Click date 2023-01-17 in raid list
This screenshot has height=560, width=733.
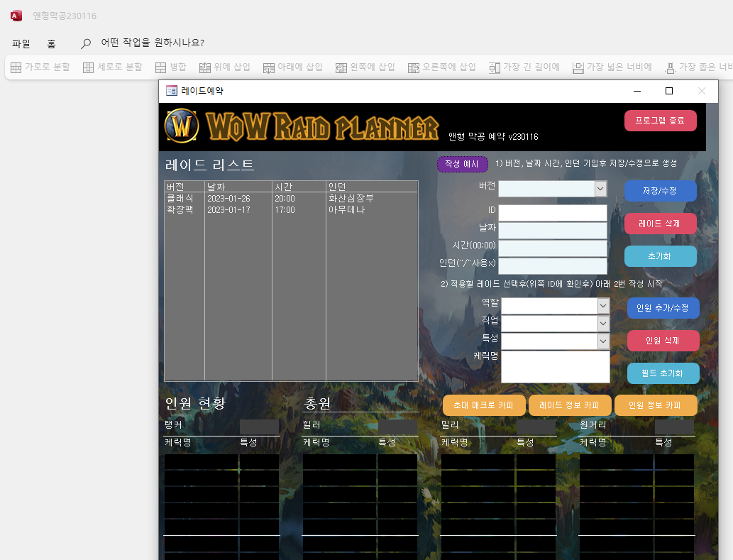click(x=228, y=210)
